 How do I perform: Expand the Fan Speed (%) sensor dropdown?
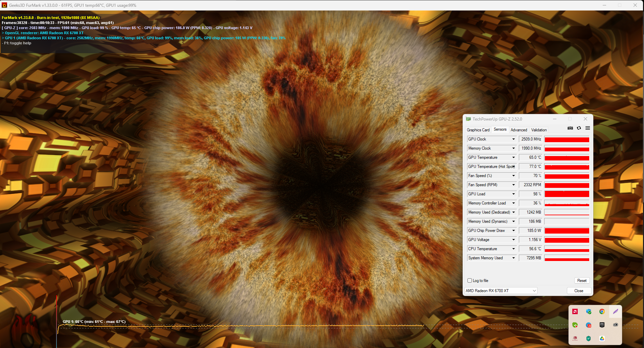(513, 176)
